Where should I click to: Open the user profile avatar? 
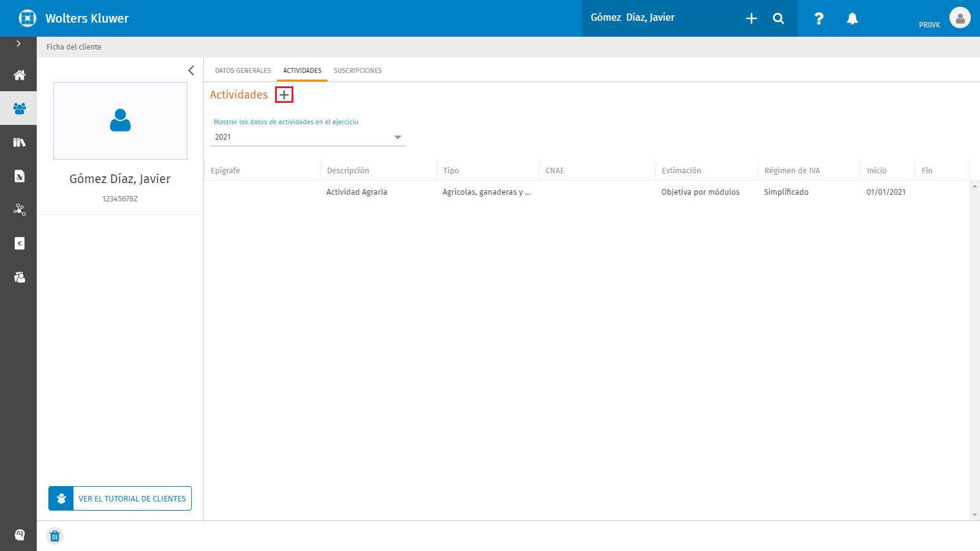(x=960, y=18)
